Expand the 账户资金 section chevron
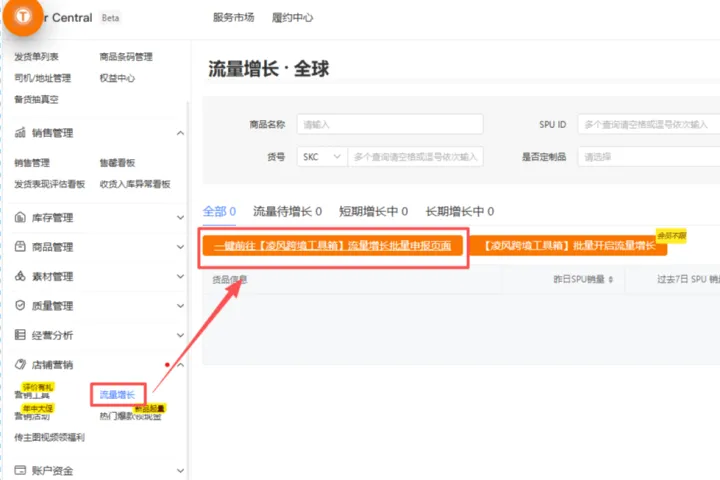720x480 pixels. (x=180, y=471)
